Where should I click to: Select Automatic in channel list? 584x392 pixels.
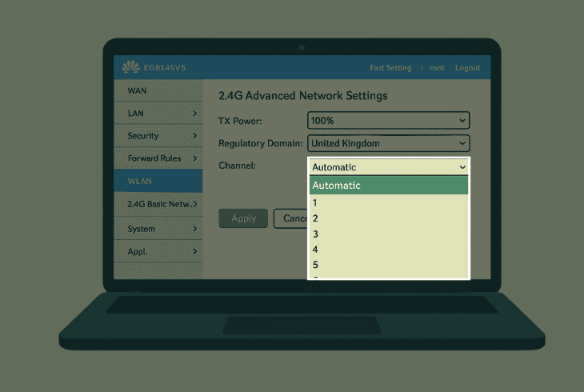click(x=388, y=186)
